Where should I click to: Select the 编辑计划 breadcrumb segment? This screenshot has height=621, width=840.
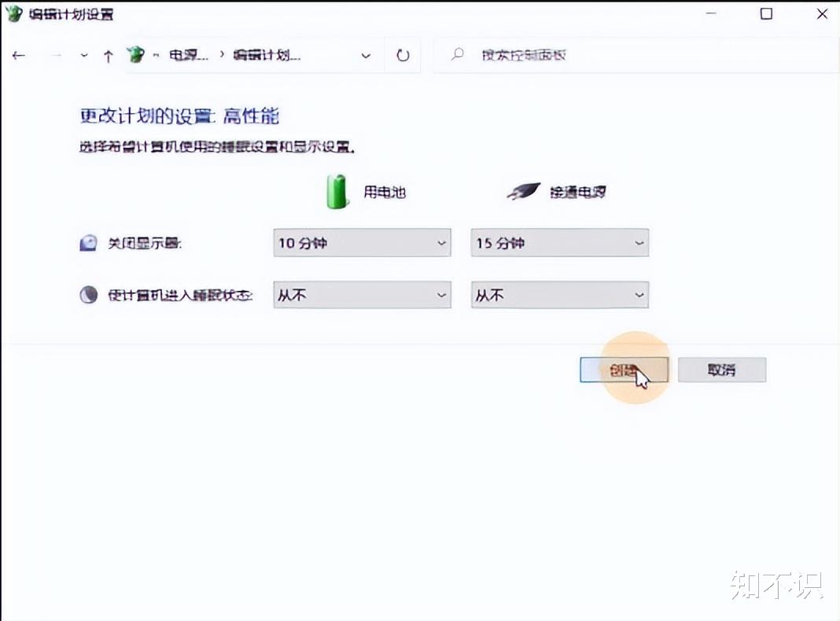point(267,54)
